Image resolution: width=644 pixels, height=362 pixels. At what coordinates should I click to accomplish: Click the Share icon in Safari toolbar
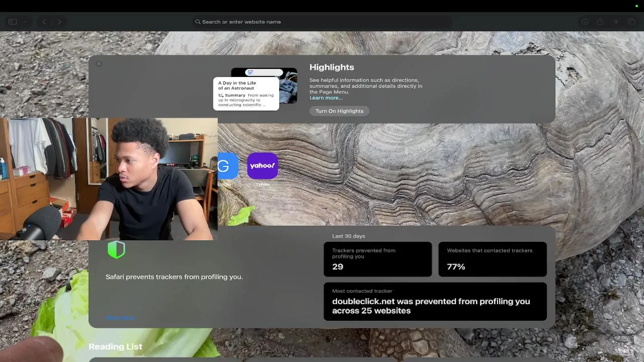click(600, 22)
